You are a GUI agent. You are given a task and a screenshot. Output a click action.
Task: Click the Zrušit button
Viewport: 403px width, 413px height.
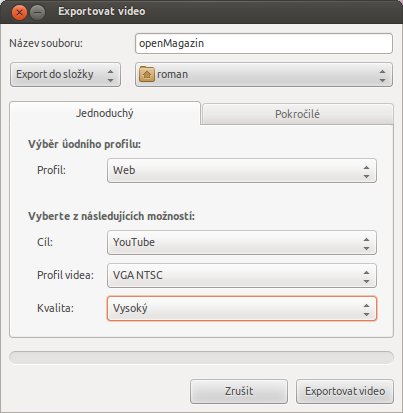pyautogui.click(x=239, y=391)
